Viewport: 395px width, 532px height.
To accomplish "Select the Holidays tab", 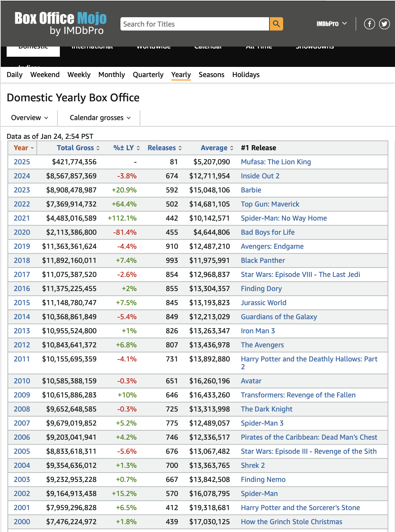I will point(246,75).
